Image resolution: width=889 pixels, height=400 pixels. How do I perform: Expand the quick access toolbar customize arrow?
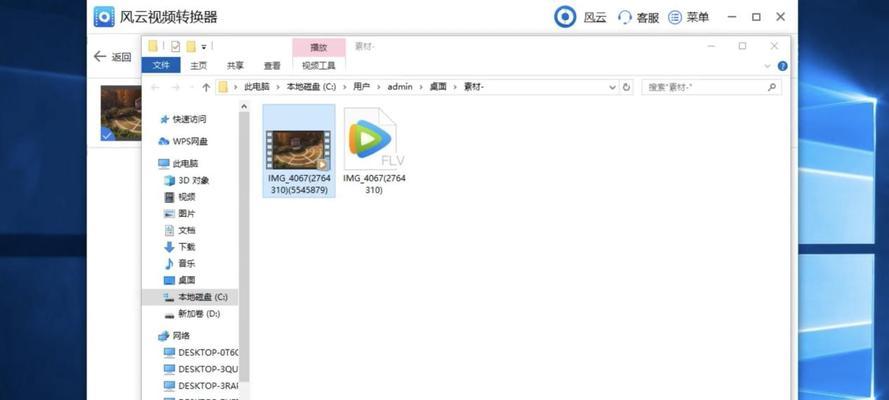(x=204, y=47)
